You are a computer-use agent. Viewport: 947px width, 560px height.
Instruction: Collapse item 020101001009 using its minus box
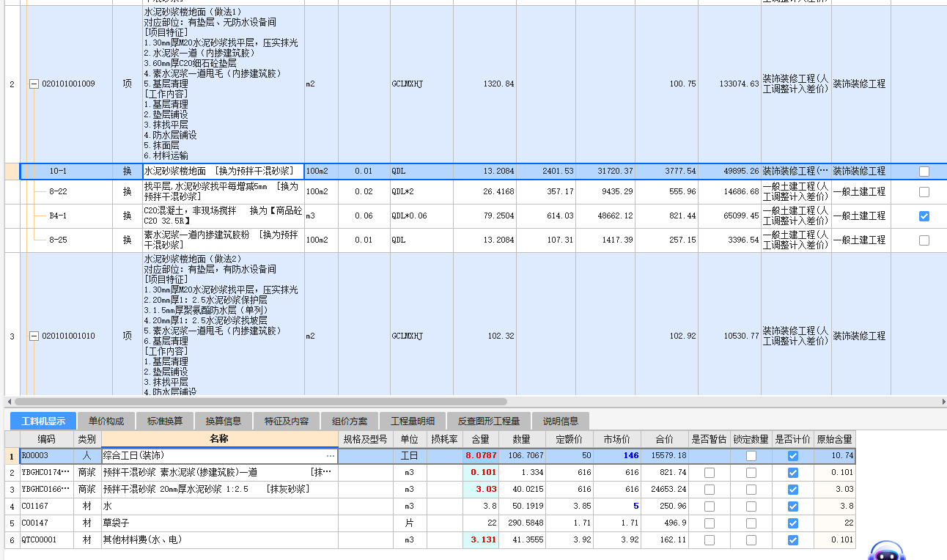point(34,84)
